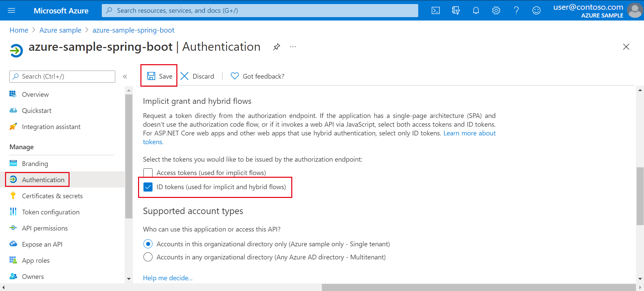Go to azure-sample-spring-boot breadcrumb
The height and width of the screenshot is (291, 644).
point(133,30)
